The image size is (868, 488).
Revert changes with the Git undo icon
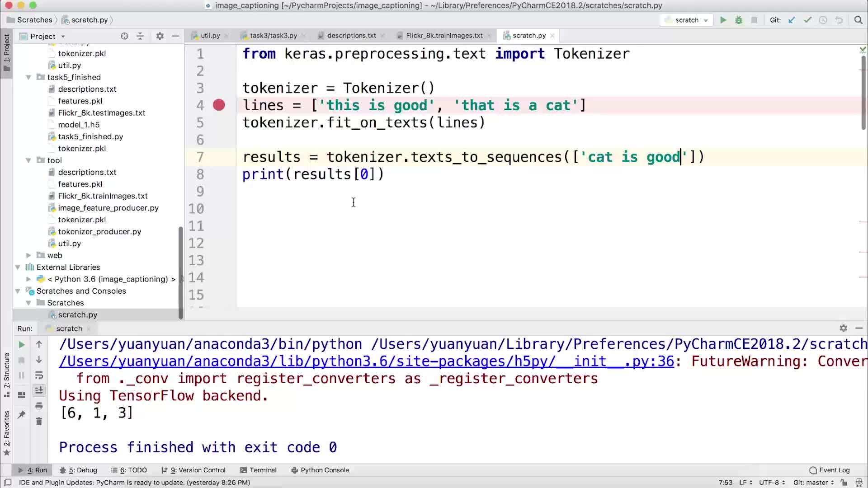[x=839, y=20]
